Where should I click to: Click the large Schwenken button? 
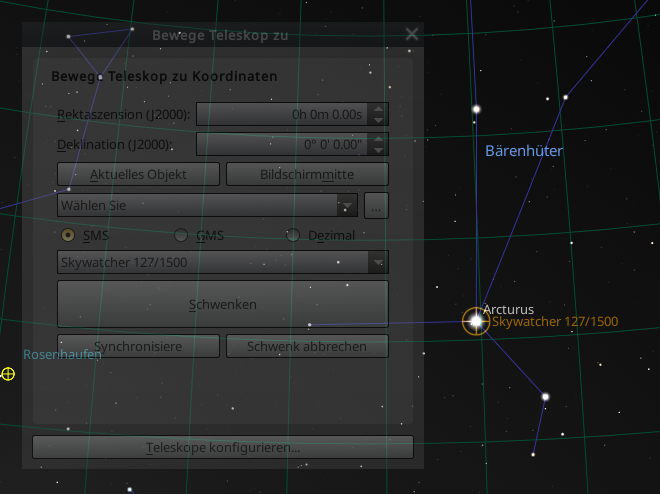pyautogui.click(x=223, y=304)
